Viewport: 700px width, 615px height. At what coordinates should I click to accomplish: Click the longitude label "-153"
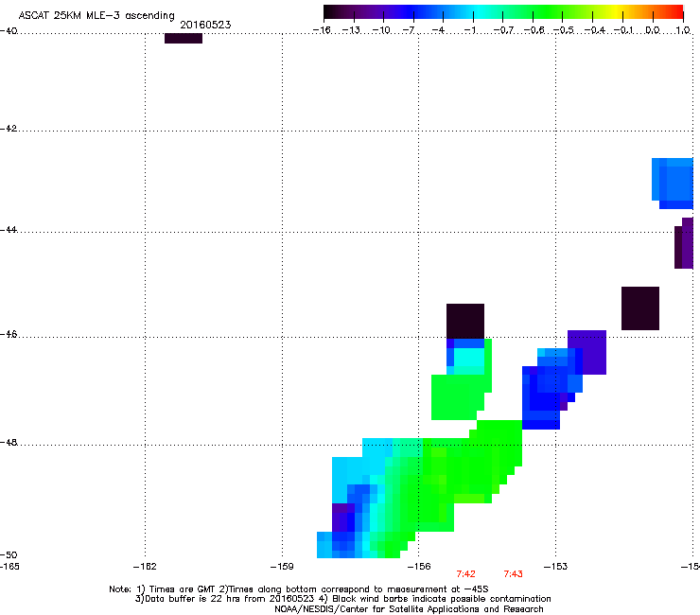(x=555, y=567)
